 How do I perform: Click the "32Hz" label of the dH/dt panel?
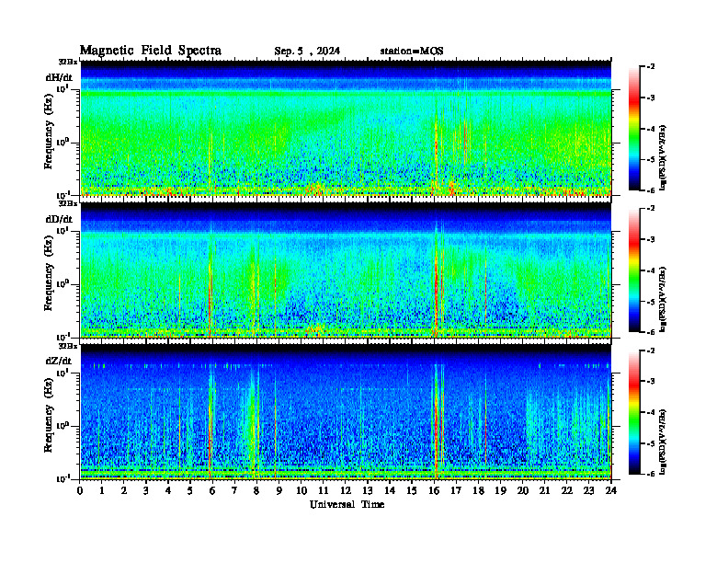tap(68, 62)
